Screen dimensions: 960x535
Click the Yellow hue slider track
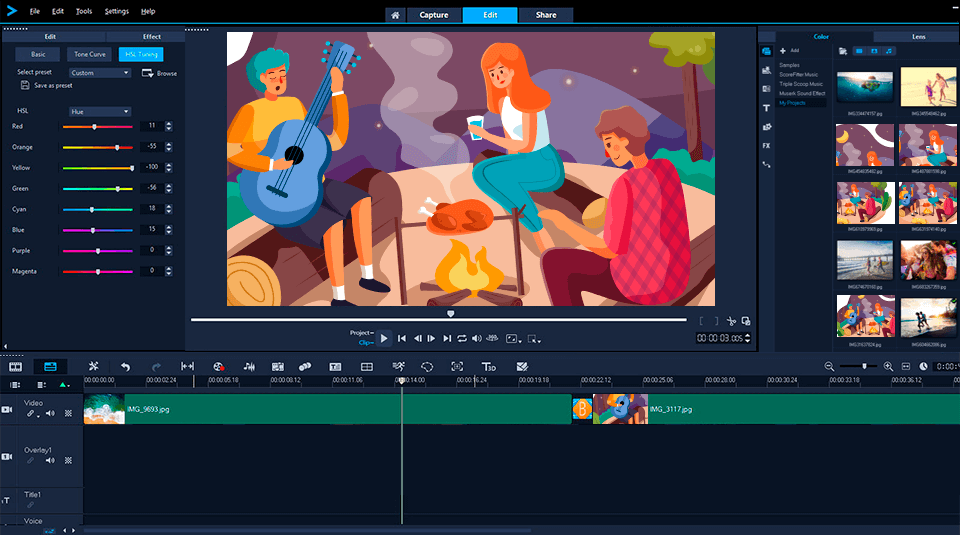98,168
